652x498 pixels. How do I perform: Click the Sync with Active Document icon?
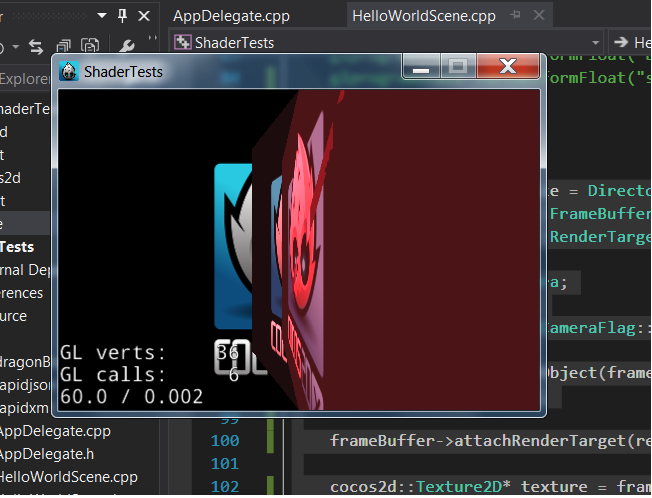click(x=36, y=47)
